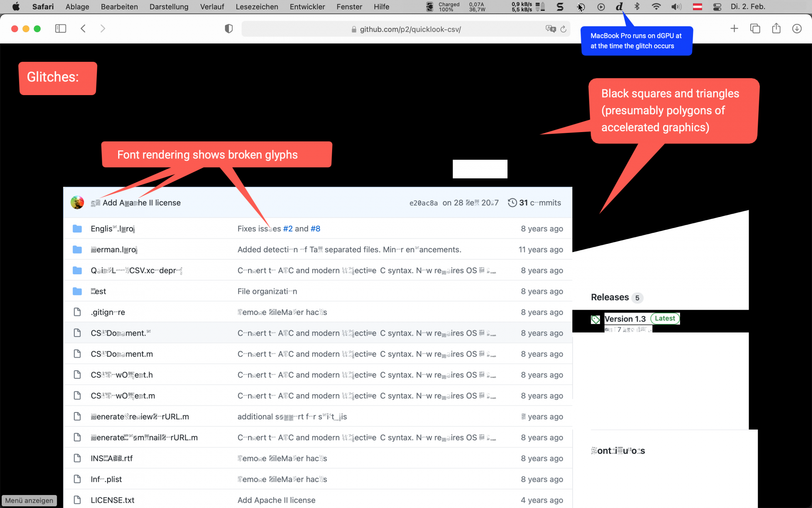Open a new tab with plus icon
Image resolution: width=812 pixels, height=508 pixels.
tap(734, 28)
